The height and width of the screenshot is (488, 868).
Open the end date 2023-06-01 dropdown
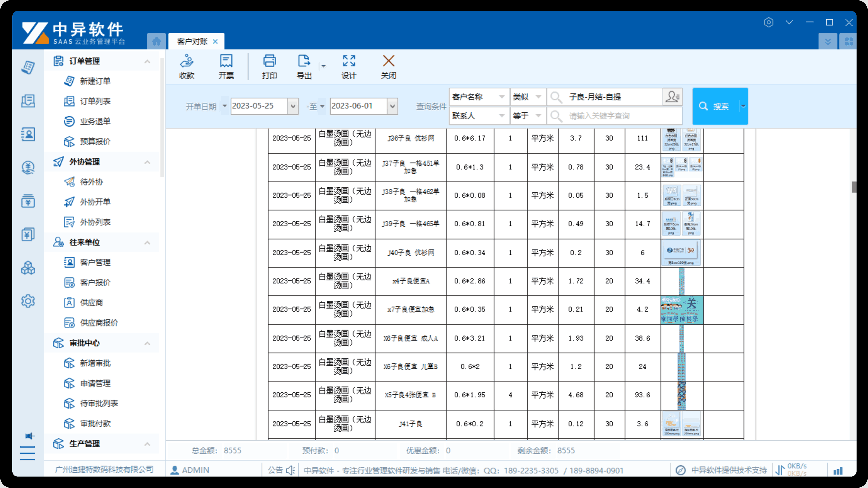pos(392,106)
